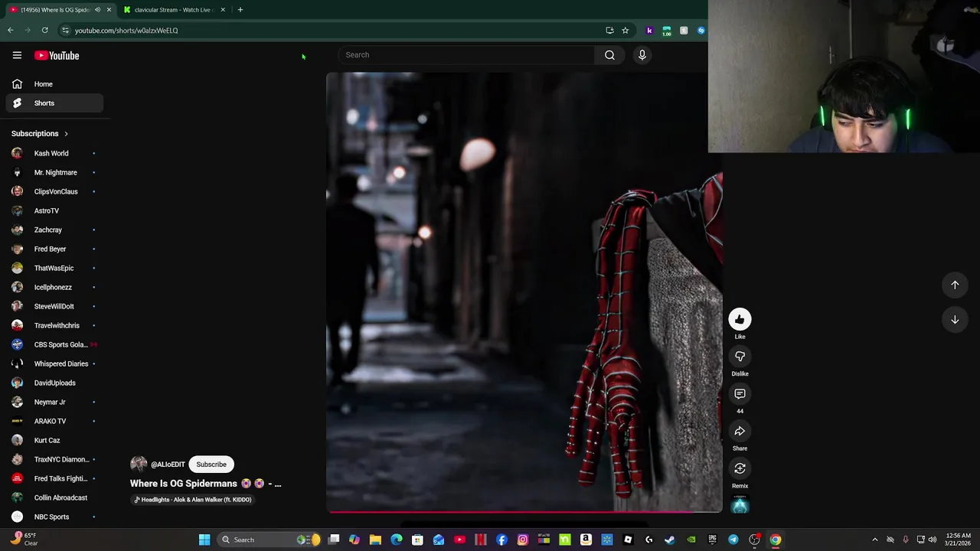Open the comments showing 44
Image resolution: width=980 pixels, height=551 pixels.
click(740, 394)
